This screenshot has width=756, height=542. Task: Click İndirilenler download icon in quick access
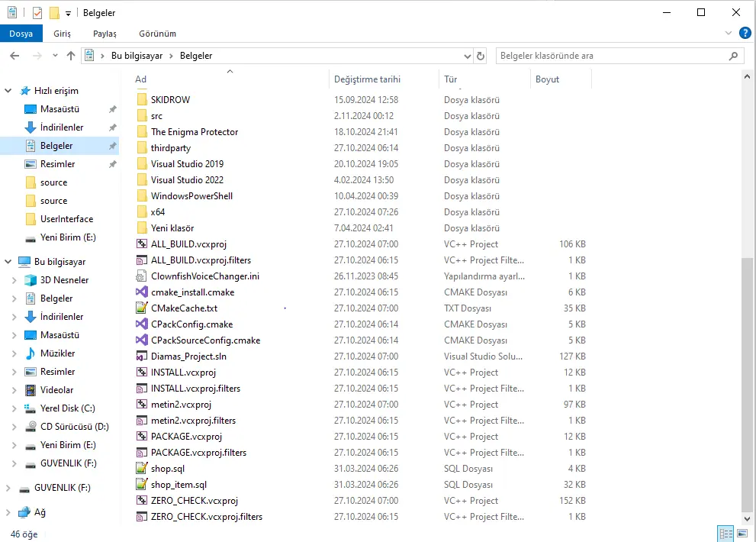click(31, 127)
